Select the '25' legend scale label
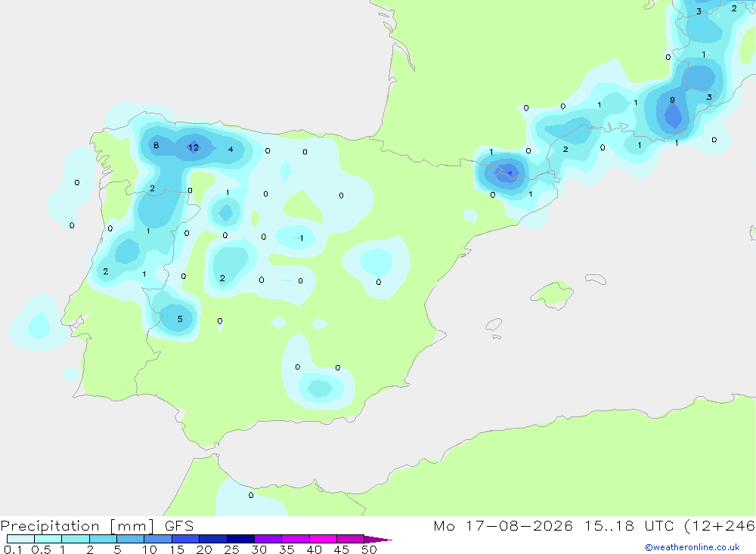 [232, 549]
